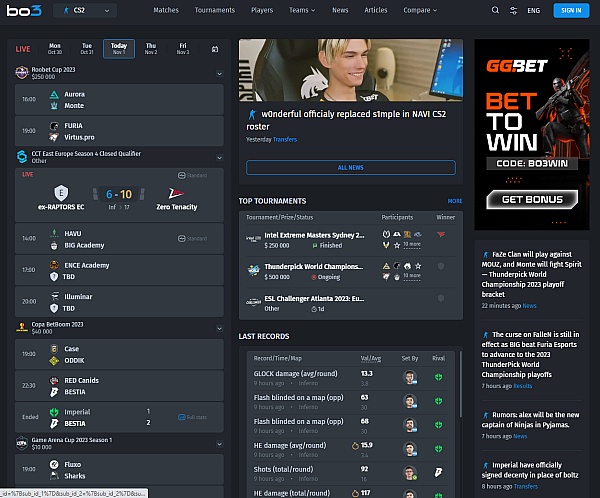Click the CCT East Europe tournament logo
This screenshot has height=498, width=600.
(x=22, y=157)
